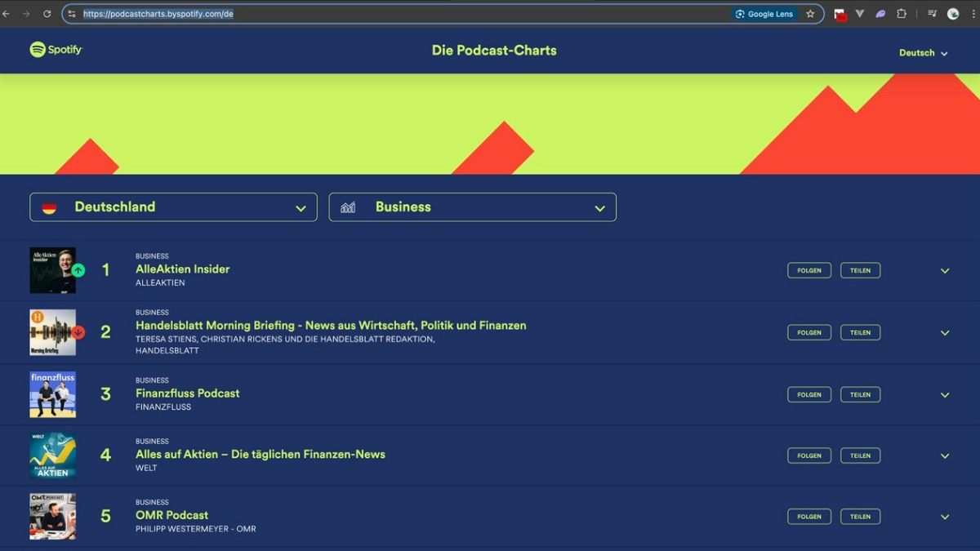The width and height of the screenshot is (980, 551).
Task: Click the browser forward arrow
Action: pos(26,14)
